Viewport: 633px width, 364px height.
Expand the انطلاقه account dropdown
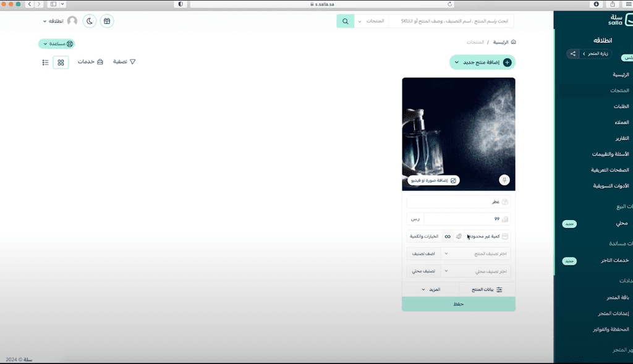pos(53,22)
